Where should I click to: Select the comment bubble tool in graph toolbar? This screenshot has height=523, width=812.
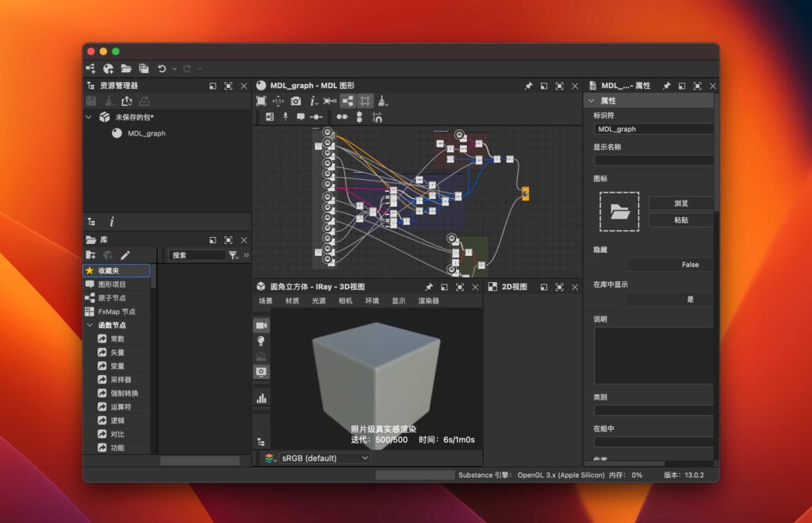click(x=301, y=116)
